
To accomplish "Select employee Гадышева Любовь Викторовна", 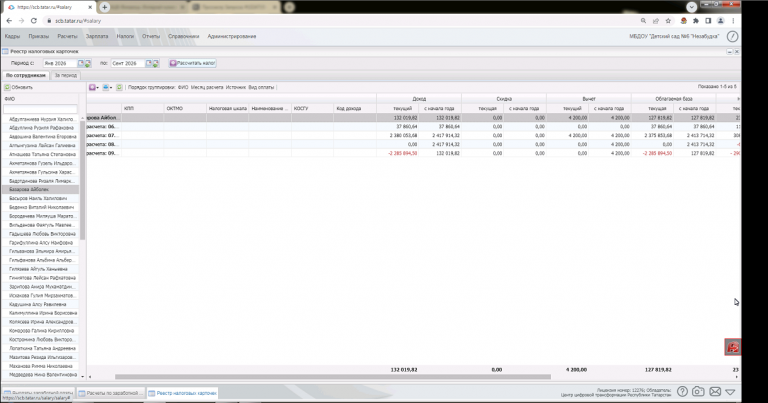I will point(40,234).
